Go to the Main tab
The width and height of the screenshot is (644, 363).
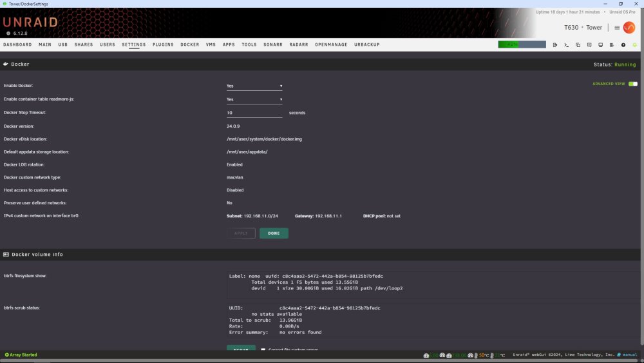point(45,44)
